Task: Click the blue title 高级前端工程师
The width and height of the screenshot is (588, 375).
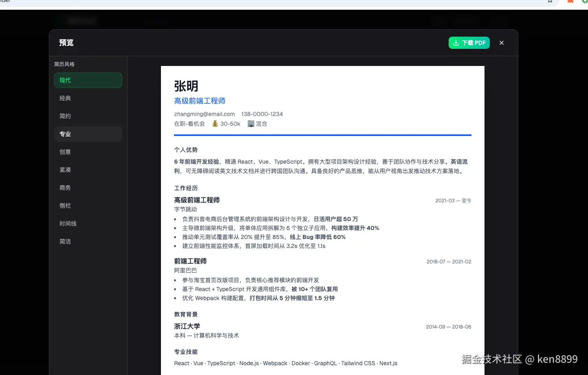Action: (200, 101)
